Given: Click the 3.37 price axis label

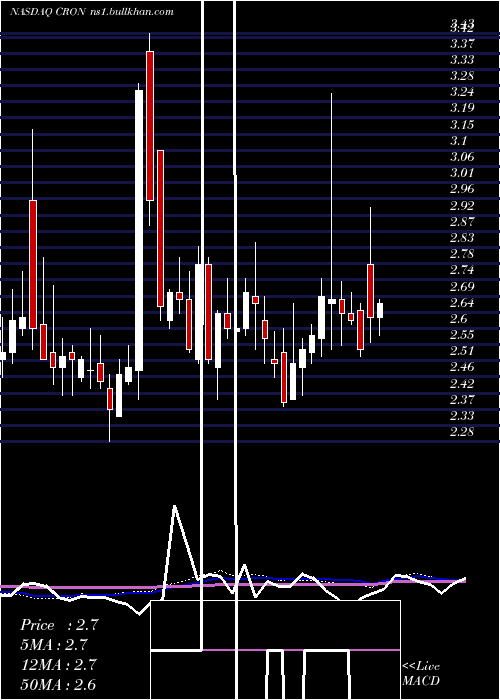Looking at the screenshot, I should [462, 44].
